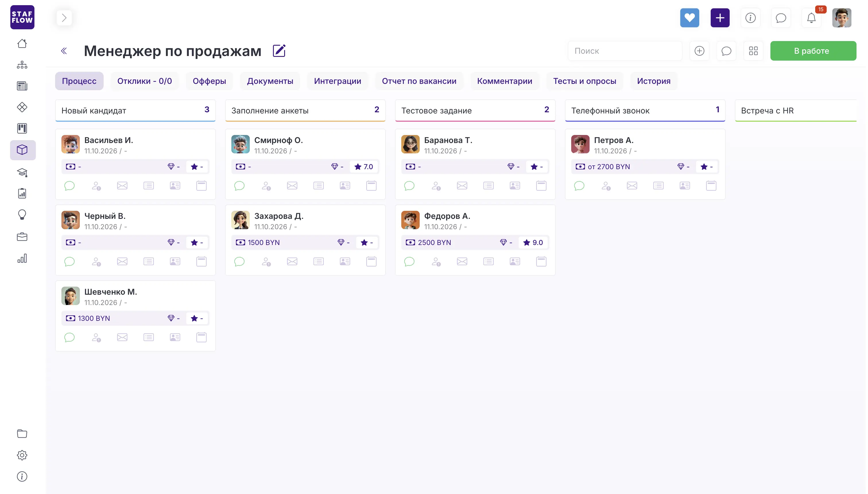This screenshot has width=868, height=494.
Task: Click the blue heart favorites button
Action: (689, 18)
